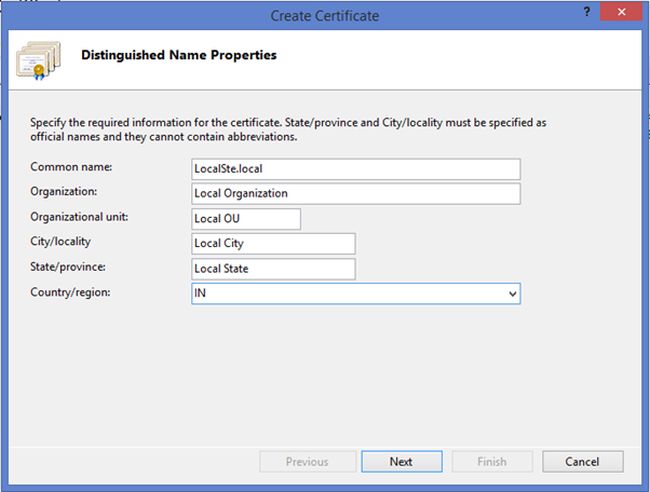This screenshot has width=650, height=492.
Task: Click the "Organizational unit:" label
Action: pyautogui.click(x=81, y=216)
